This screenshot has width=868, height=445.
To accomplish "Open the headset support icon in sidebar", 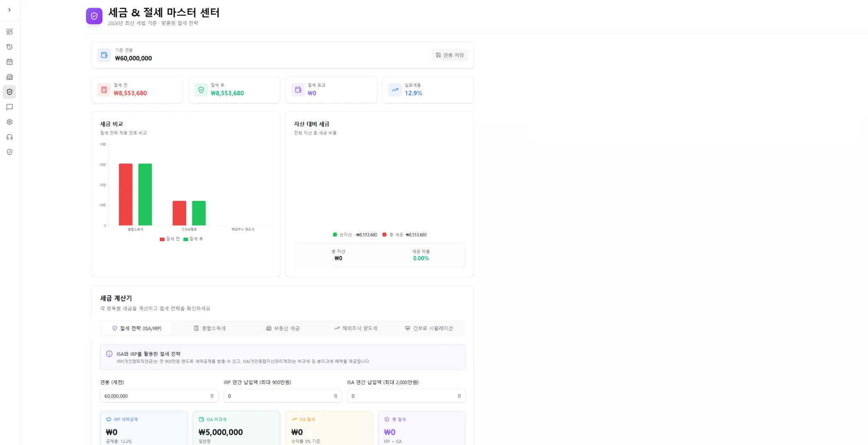I will click(9, 137).
